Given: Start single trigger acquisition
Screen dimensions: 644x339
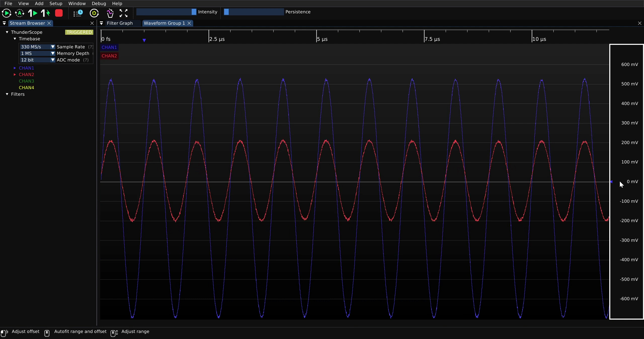Looking at the screenshot, I should 33,13.
